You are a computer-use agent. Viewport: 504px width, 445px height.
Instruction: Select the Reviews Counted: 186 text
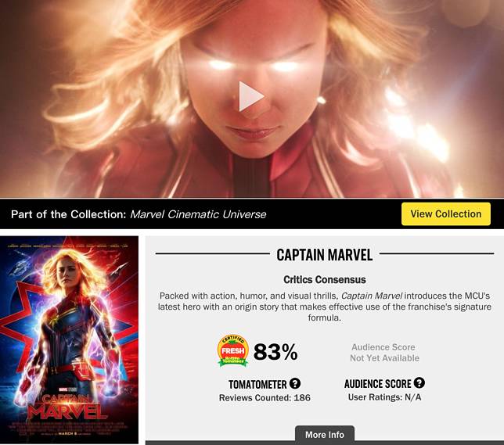(x=265, y=398)
